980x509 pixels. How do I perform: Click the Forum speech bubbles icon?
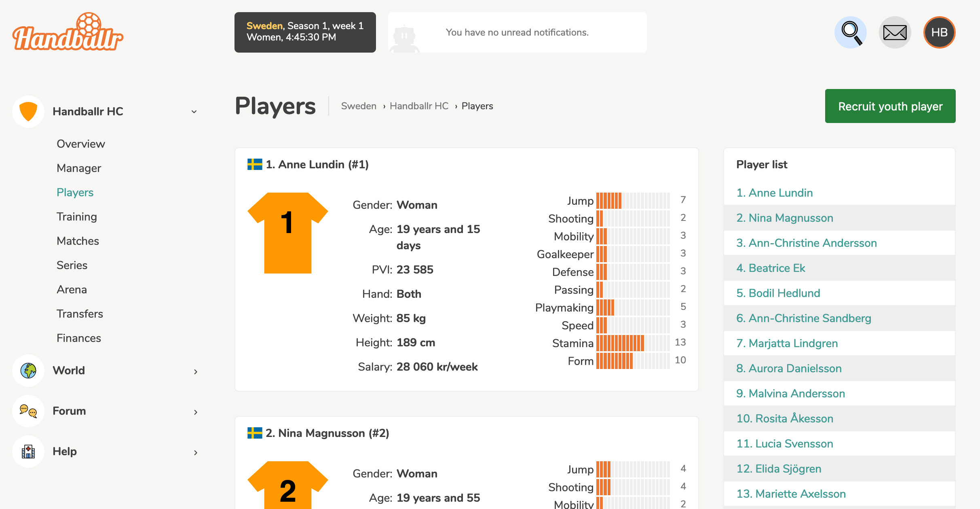(28, 411)
